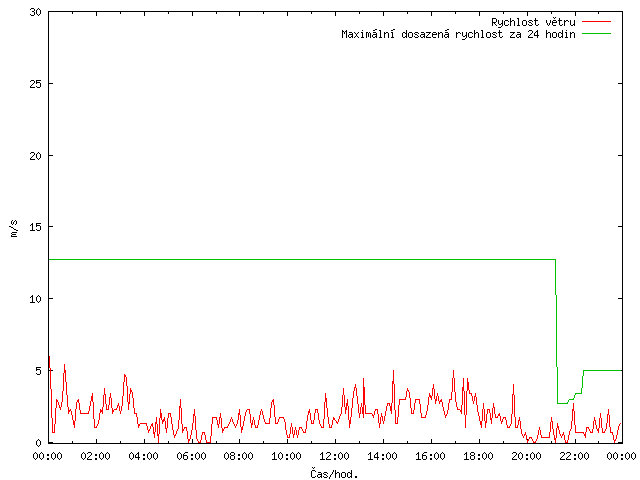
Task: Click the y-axis value 0
Action: pyautogui.click(x=39, y=443)
